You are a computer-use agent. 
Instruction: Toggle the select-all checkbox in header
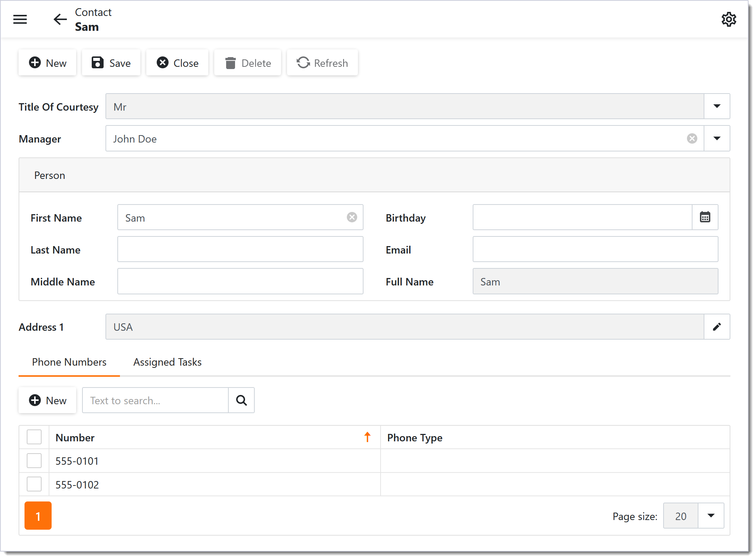(x=34, y=437)
